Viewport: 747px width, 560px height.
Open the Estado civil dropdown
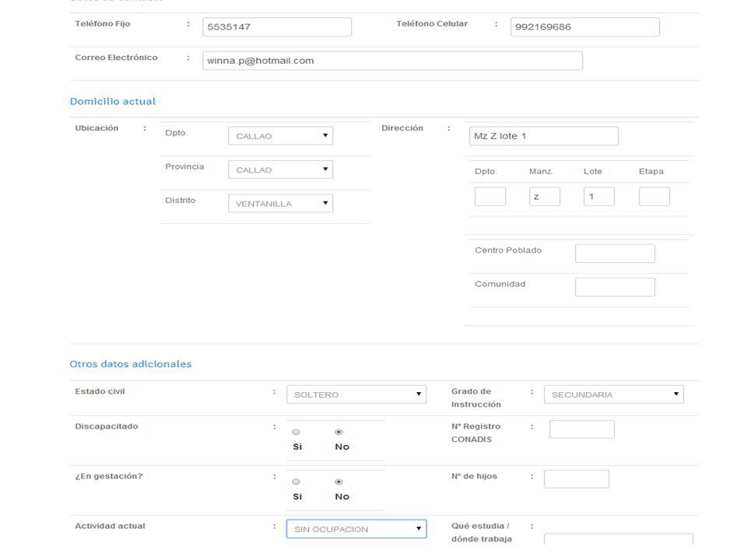pyautogui.click(x=356, y=394)
